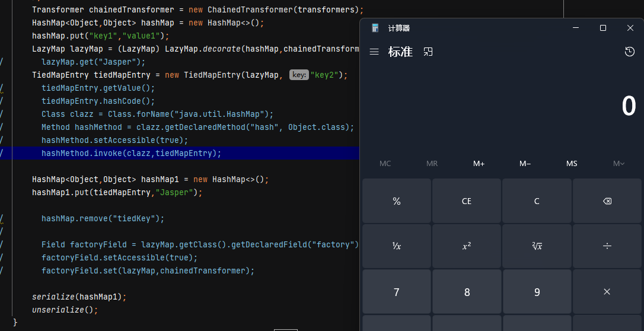
Task: Click the lazyMap.get("Jasper") line
Action: tap(94, 62)
